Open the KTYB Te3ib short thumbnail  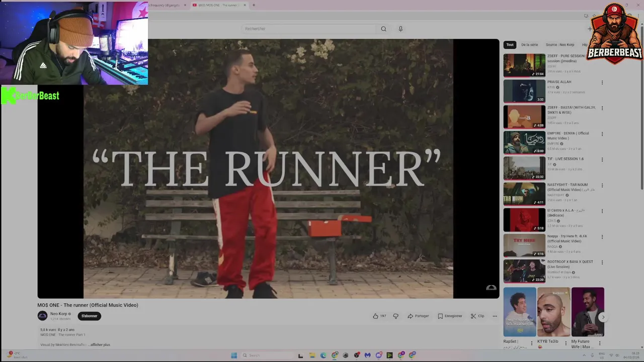[553, 312]
